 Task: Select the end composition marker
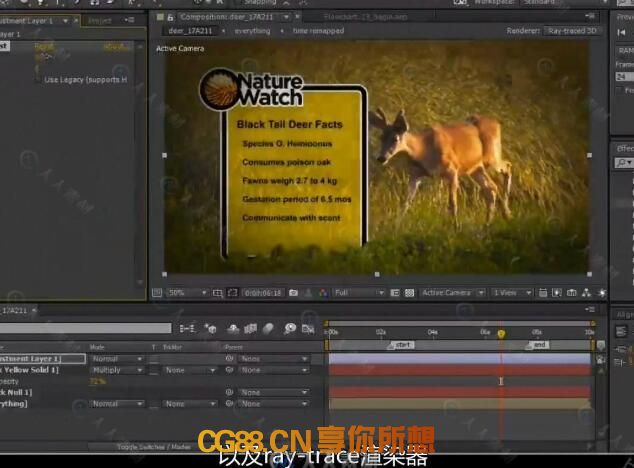tap(537, 345)
